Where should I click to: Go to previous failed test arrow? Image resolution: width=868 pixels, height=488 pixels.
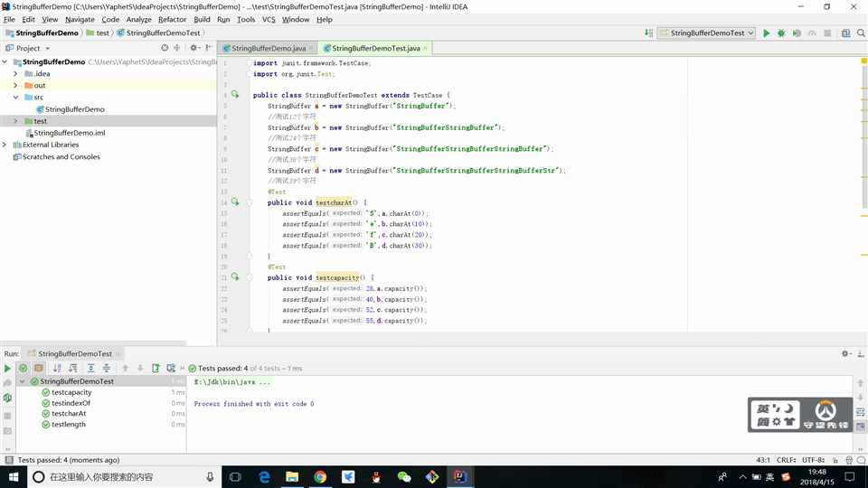pos(125,368)
